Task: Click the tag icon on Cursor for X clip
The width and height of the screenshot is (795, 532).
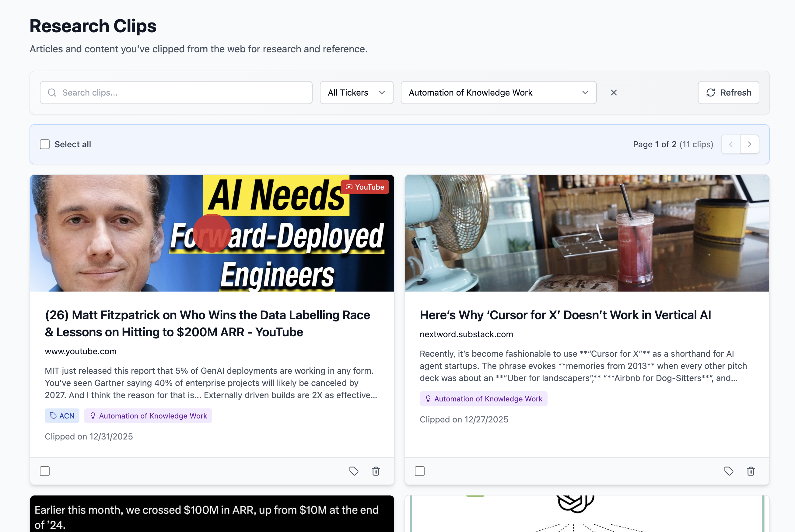Action: [728, 471]
